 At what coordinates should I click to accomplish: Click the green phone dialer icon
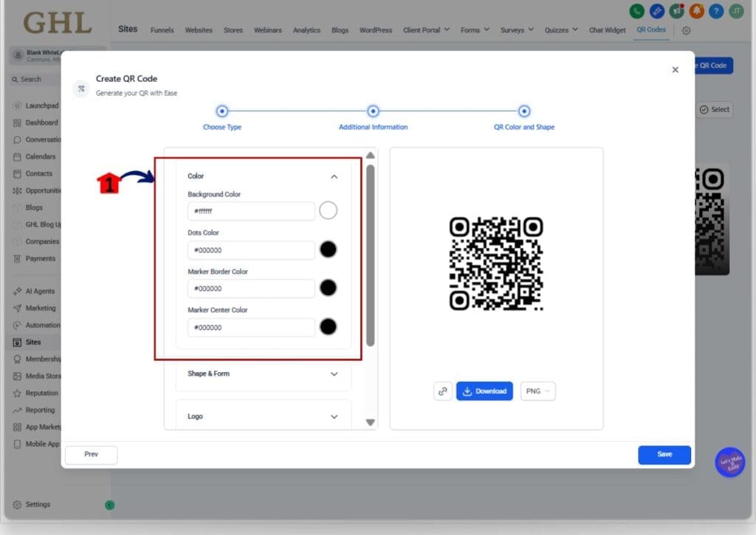click(637, 10)
